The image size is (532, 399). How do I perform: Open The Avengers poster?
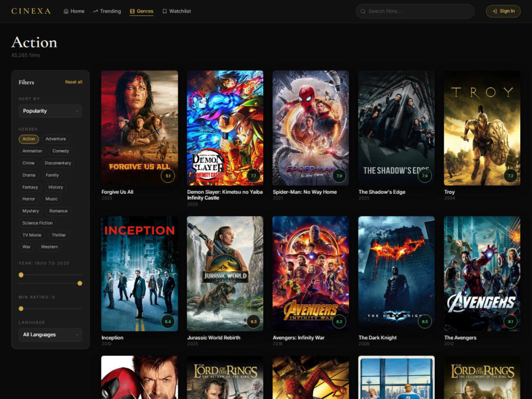482,274
